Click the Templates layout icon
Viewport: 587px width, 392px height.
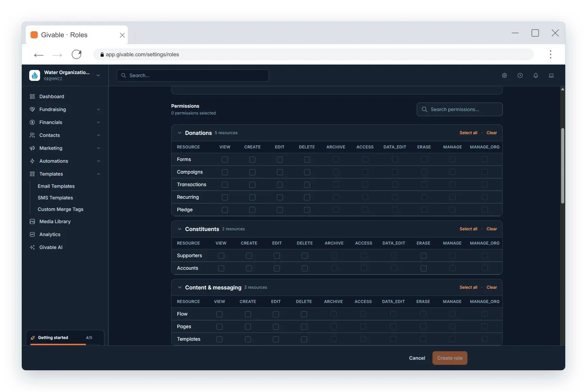32,174
